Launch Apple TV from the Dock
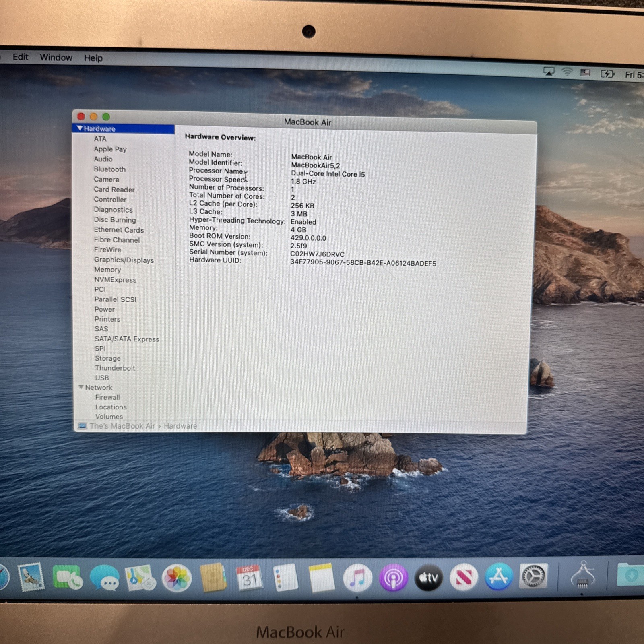The width and height of the screenshot is (644, 644). pos(429,578)
